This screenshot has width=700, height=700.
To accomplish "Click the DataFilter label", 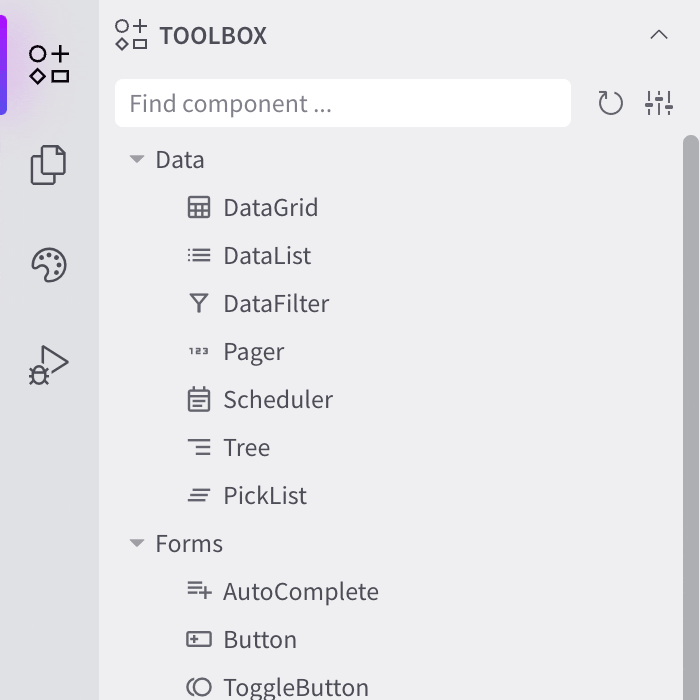I will click(x=276, y=304).
